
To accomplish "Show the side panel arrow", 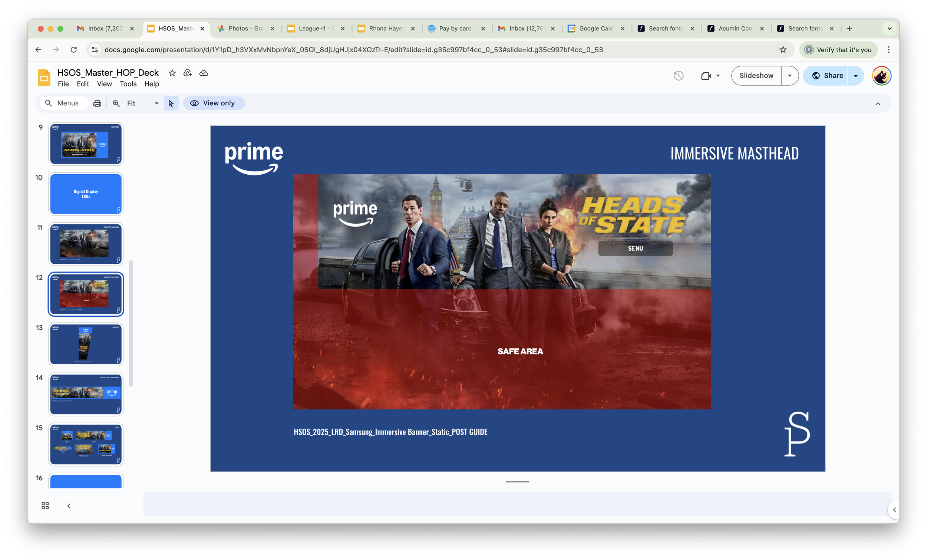I will click(894, 510).
